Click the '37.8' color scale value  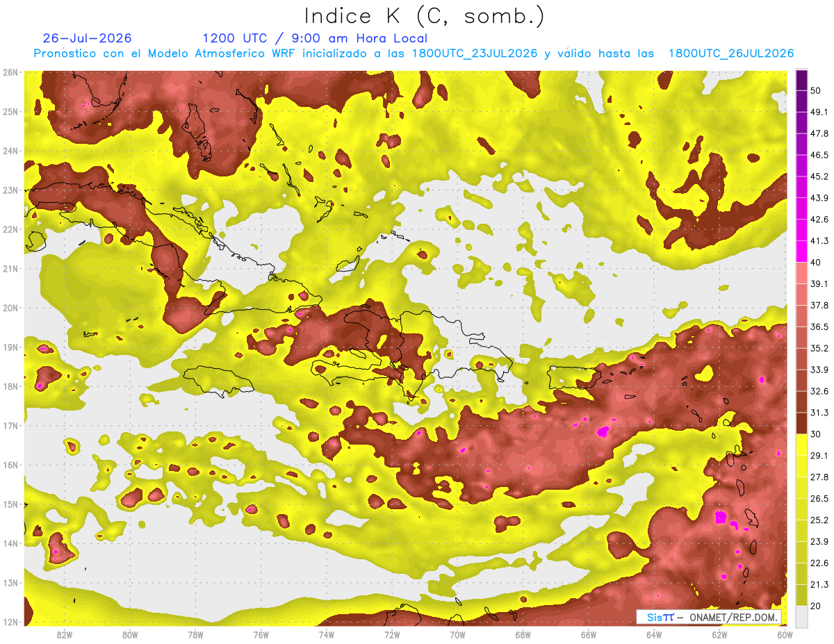pyautogui.click(x=819, y=305)
